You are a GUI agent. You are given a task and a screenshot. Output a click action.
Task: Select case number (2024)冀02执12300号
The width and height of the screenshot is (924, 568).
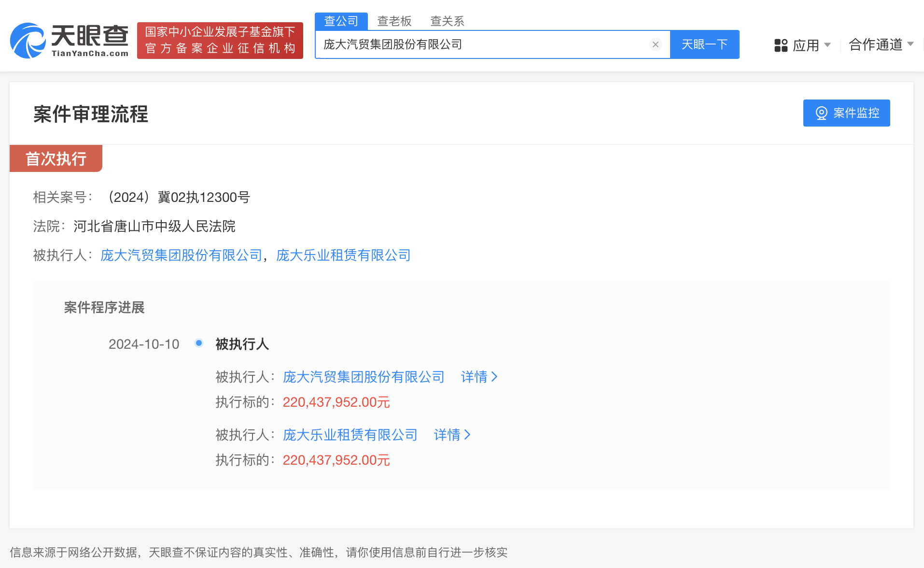pos(177,197)
